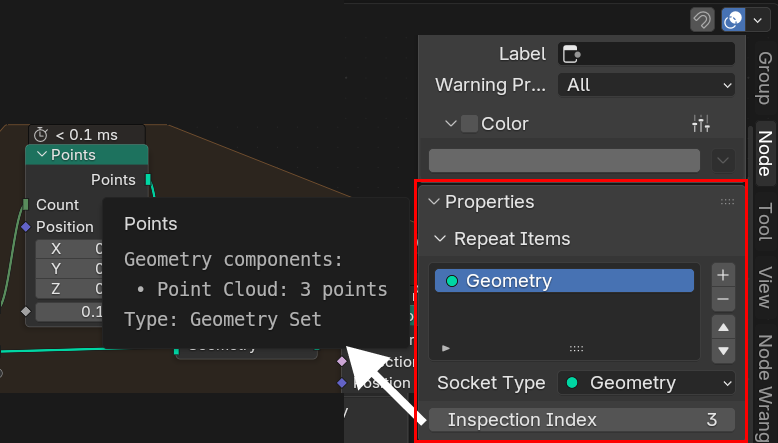Open the Socket Type dropdown
Image resolution: width=778 pixels, height=443 pixels.
646,383
